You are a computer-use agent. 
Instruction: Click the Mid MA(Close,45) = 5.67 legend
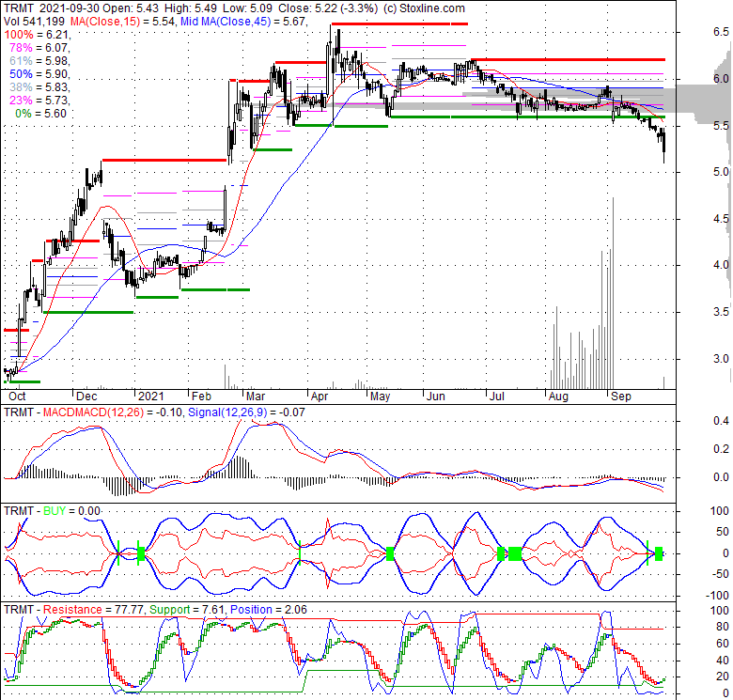(x=244, y=22)
